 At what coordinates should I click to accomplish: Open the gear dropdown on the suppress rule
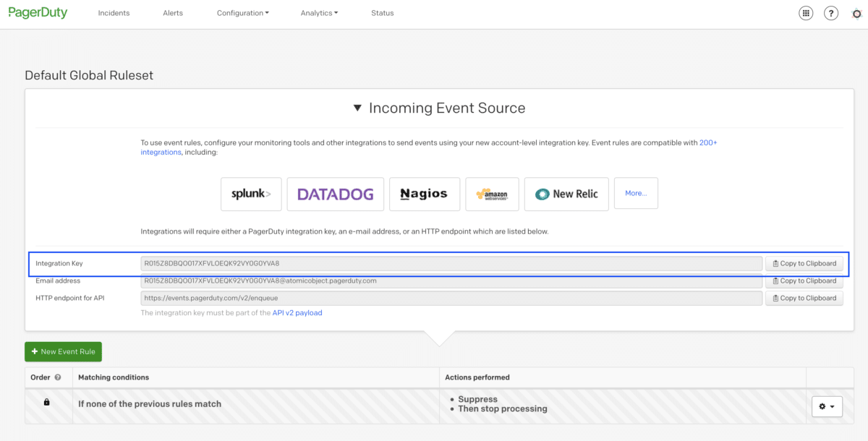tap(827, 406)
